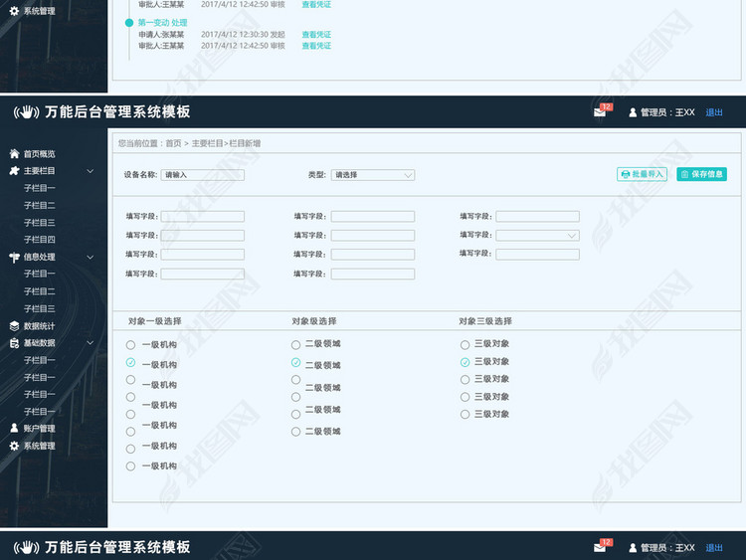Open 子栏目三 under 主要栏目
Image resolution: width=746 pixels, height=560 pixels.
point(40,223)
